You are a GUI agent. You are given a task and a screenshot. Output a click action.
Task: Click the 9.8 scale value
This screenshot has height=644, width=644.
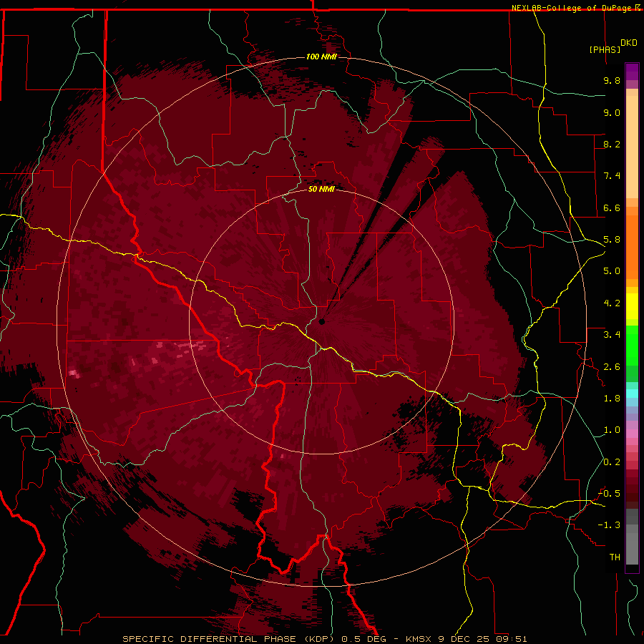(x=612, y=80)
